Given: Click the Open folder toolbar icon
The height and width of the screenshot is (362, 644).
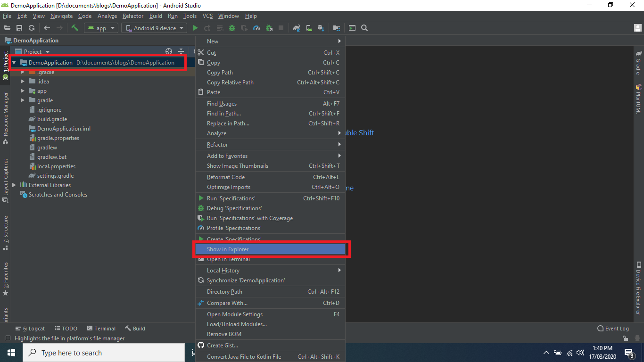Looking at the screenshot, I should [x=7, y=28].
